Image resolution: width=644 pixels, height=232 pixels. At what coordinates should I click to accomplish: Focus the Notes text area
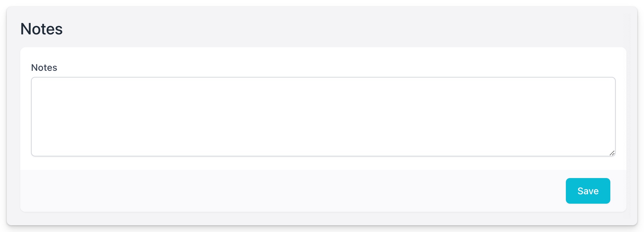(323, 116)
